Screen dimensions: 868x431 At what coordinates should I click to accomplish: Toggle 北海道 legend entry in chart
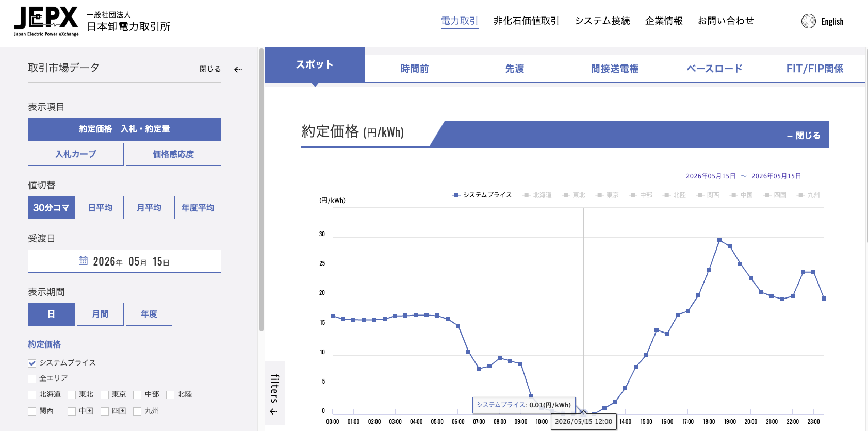pyautogui.click(x=537, y=195)
